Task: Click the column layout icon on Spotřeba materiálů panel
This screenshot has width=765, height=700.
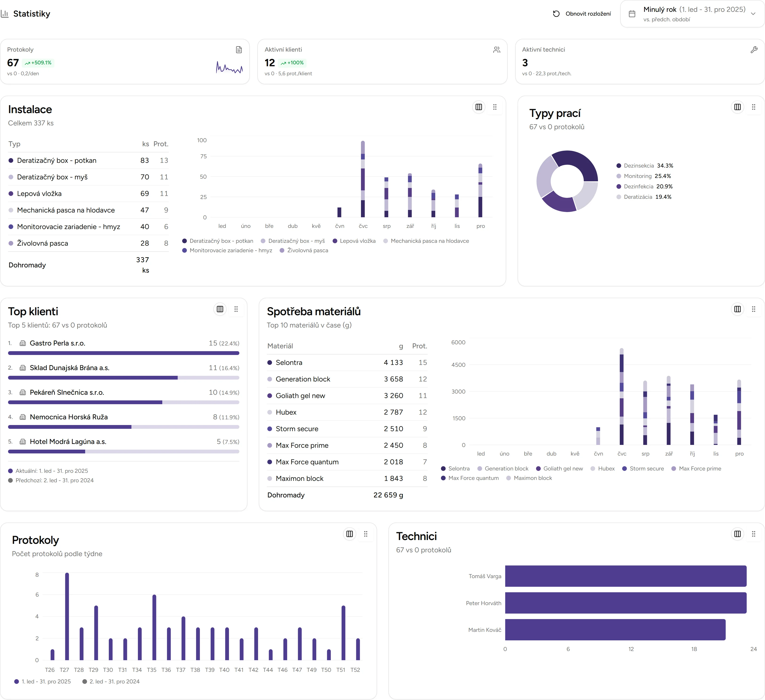Action: click(737, 309)
